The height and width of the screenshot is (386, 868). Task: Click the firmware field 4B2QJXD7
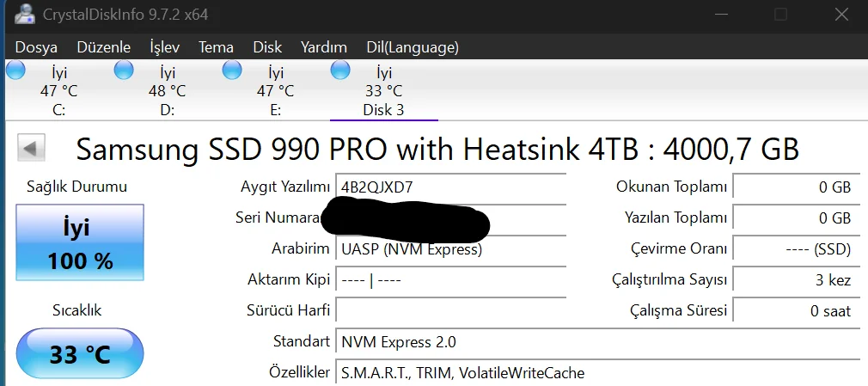[450, 187]
